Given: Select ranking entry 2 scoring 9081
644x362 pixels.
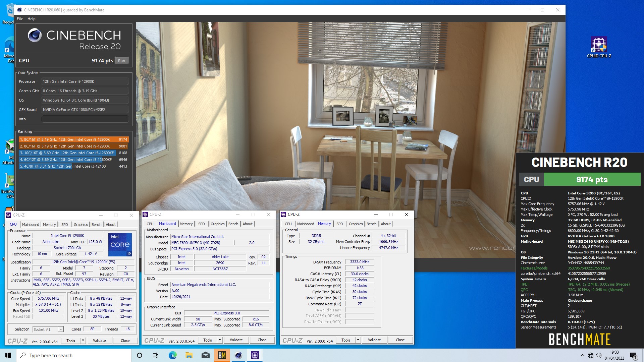Looking at the screenshot, I should (x=73, y=146).
